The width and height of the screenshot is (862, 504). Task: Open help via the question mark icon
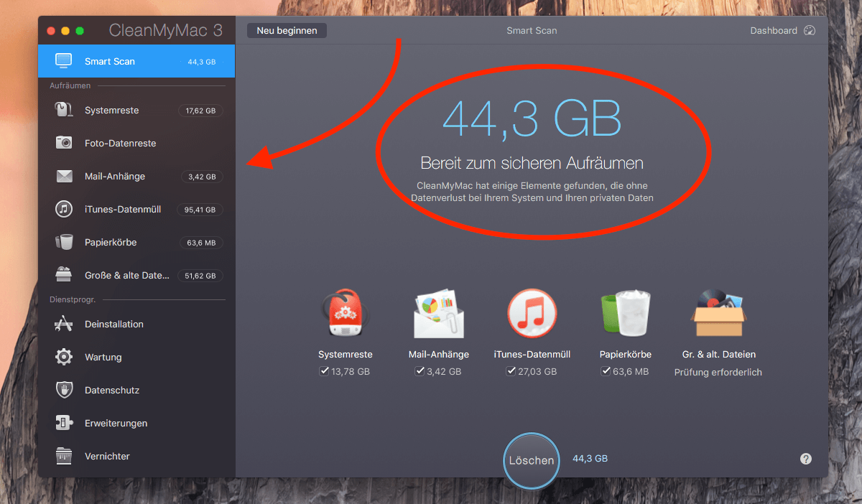point(806,459)
